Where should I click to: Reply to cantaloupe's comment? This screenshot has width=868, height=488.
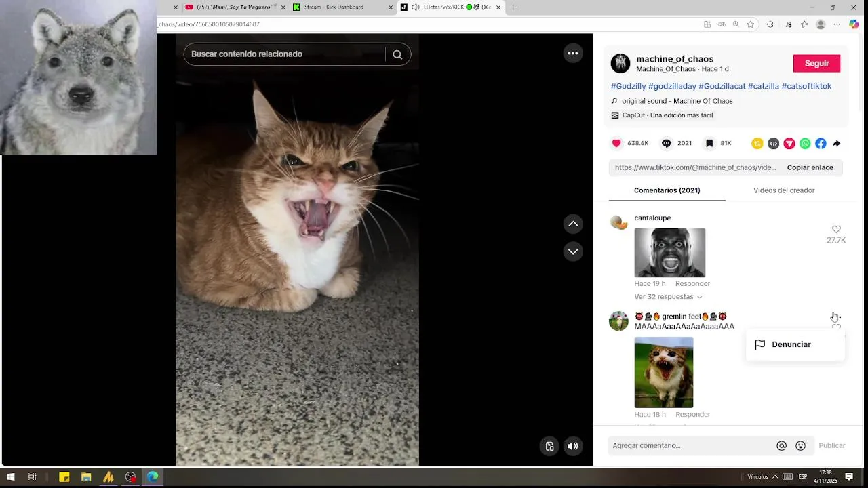pos(692,284)
